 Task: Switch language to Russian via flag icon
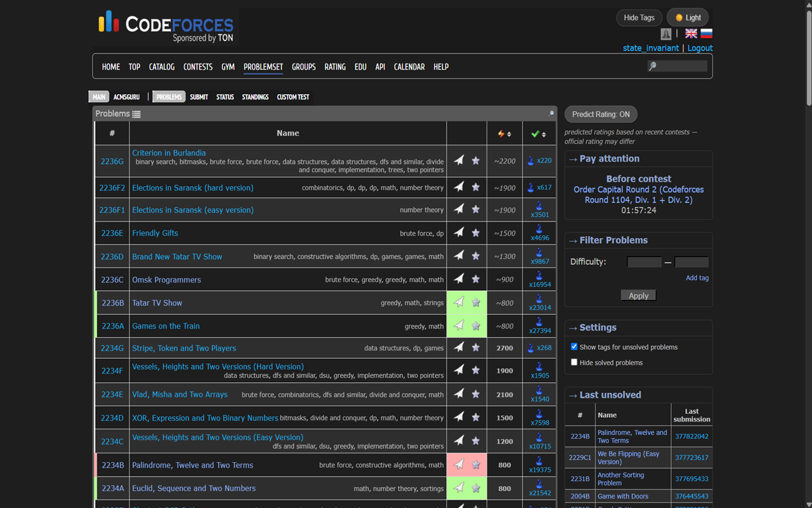(x=706, y=34)
